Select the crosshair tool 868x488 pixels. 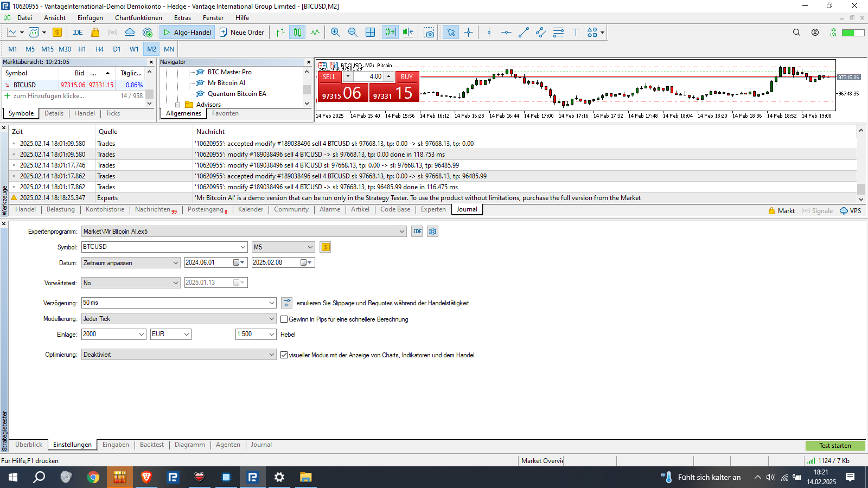point(468,33)
